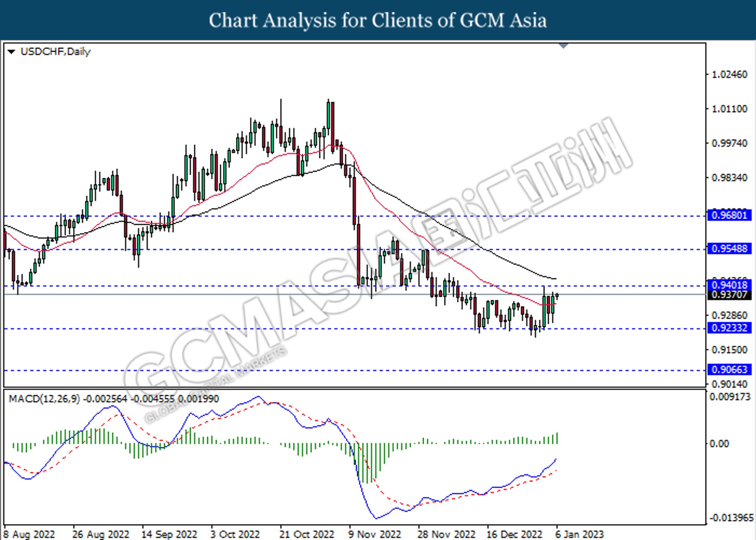
Task: Click the MACD scale value -0.013965
Action: click(x=731, y=518)
